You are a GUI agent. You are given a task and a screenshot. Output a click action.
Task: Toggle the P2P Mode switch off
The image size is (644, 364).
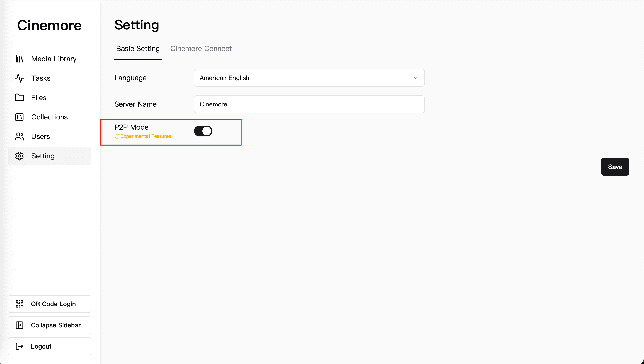[x=203, y=131]
